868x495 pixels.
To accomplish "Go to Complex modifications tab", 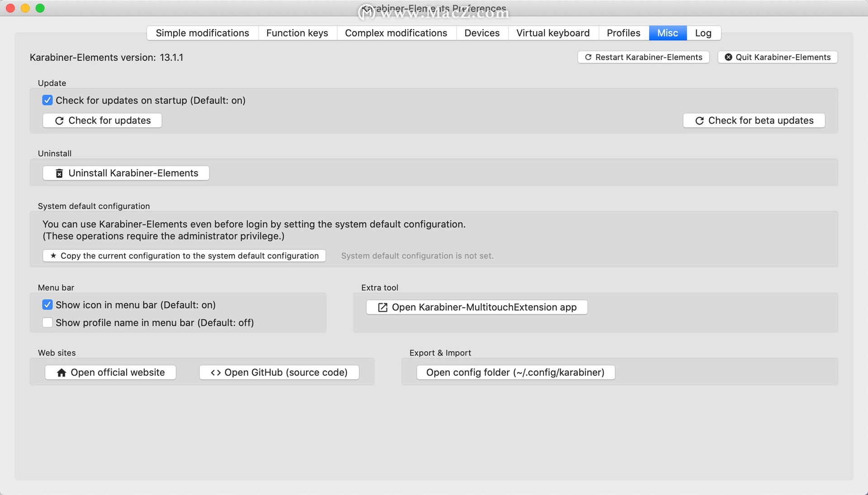I will tap(396, 33).
